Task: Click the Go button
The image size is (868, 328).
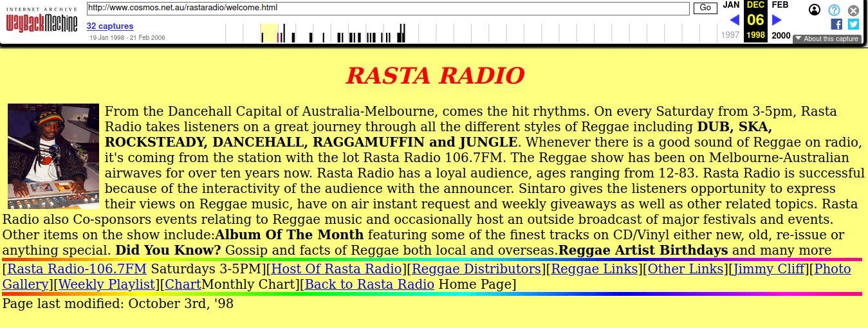Action: click(x=705, y=8)
